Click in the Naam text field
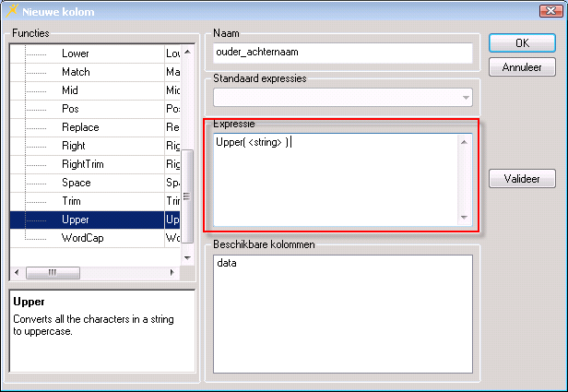Image resolution: width=568 pixels, height=392 pixels. 342,53
